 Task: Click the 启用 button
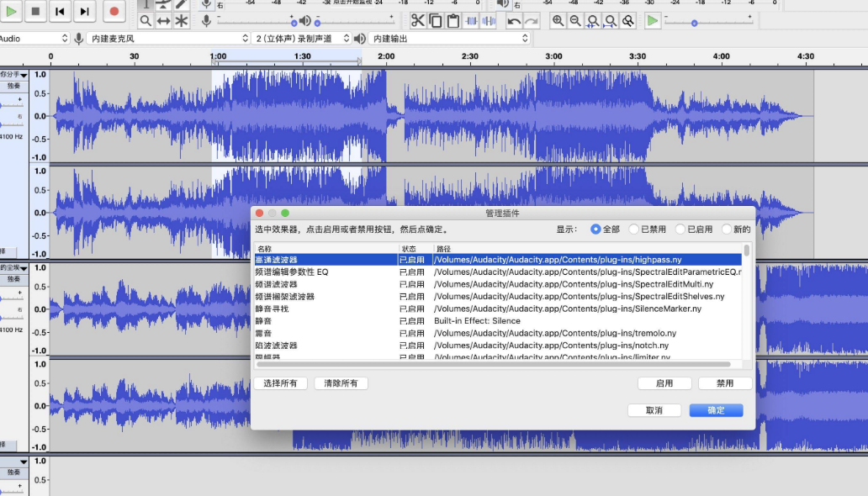[664, 383]
